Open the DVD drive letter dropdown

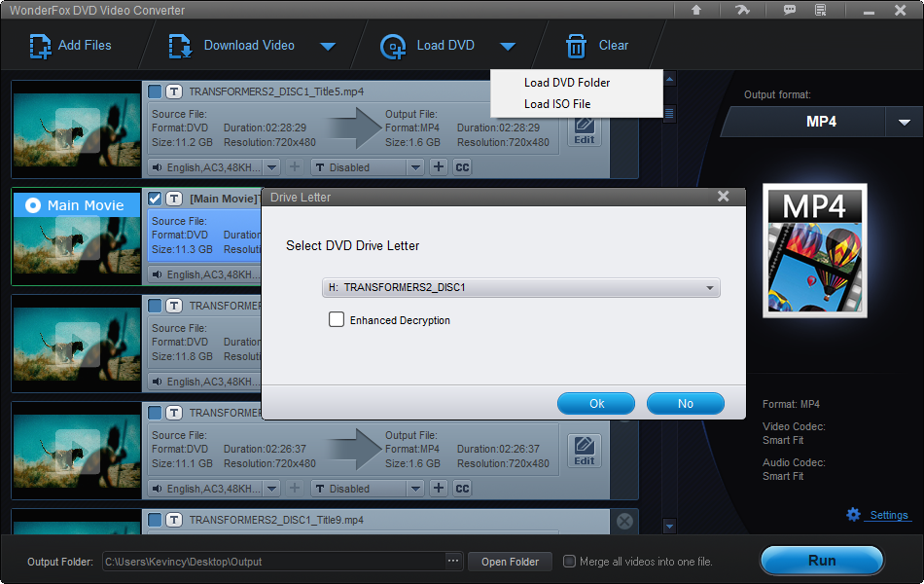coord(711,288)
